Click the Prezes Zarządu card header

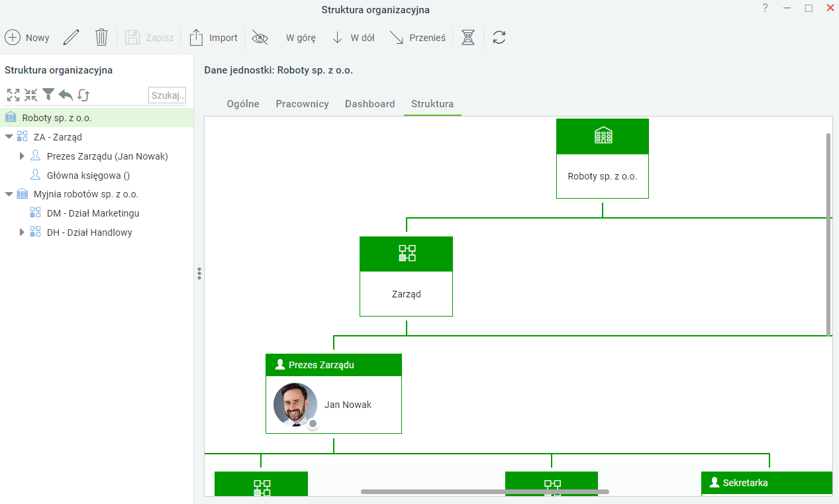[x=334, y=365]
